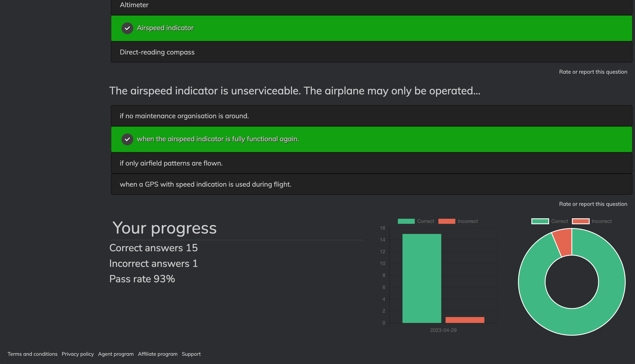Rate or report the unserviceable airspeed question
The height and width of the screenshot is (364, 635).
(x=593, y=204)
